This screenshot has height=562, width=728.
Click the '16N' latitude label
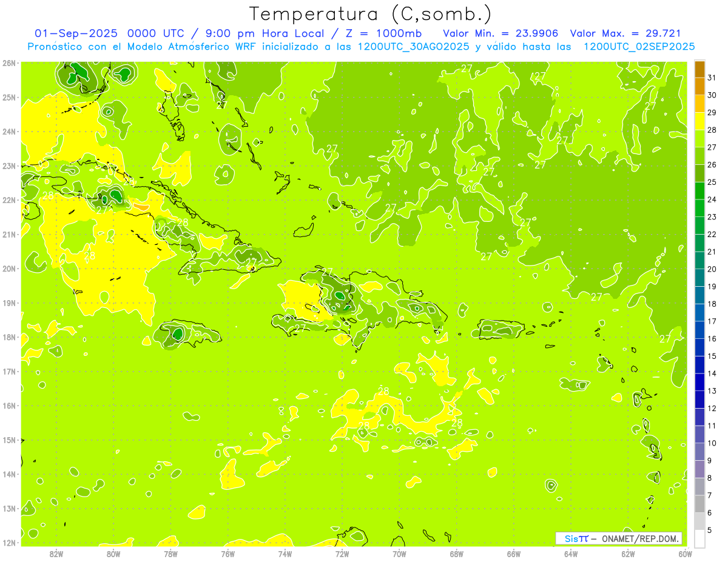[x=9, y=406]
